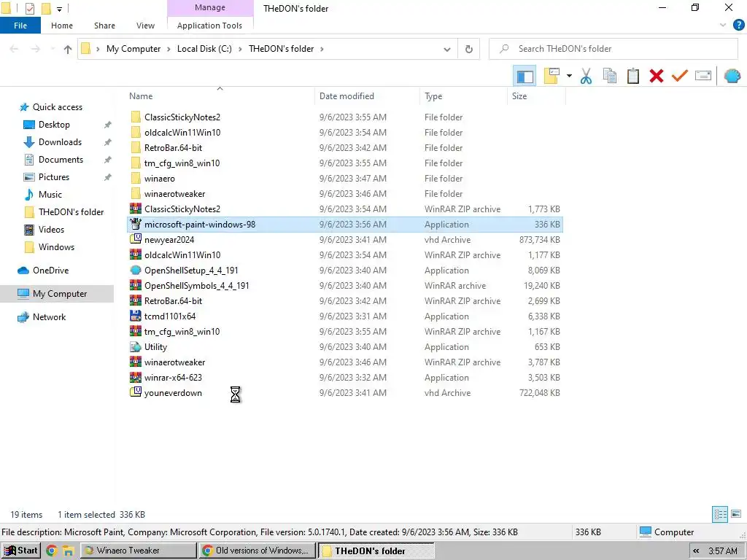Open Downloads in the navigation pane
The width and height of the screenshot is (747, 560).
pyautogui.click(x=60, y=142)
